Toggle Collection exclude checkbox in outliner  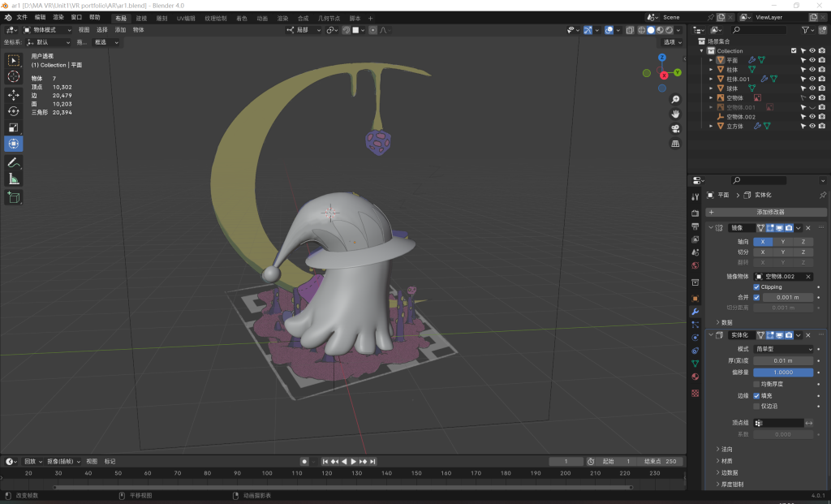coord(794,51)
